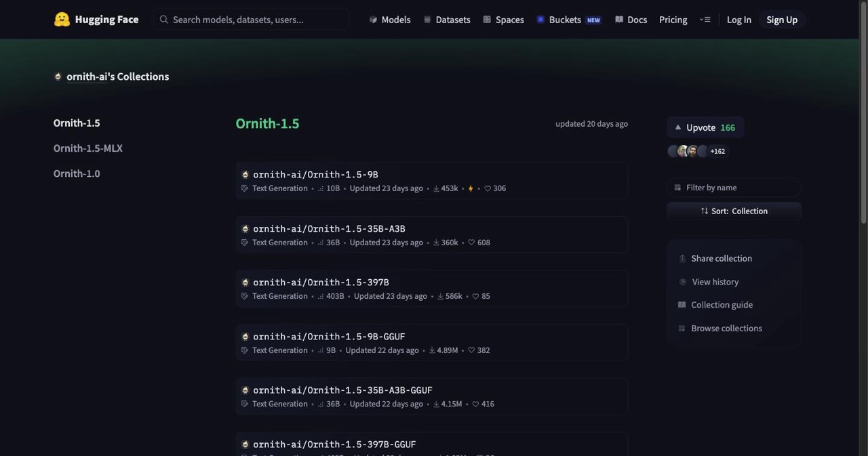Click avatar icon of Ornith-1.5-35B-A3B-GGUF model

[245, 390]
